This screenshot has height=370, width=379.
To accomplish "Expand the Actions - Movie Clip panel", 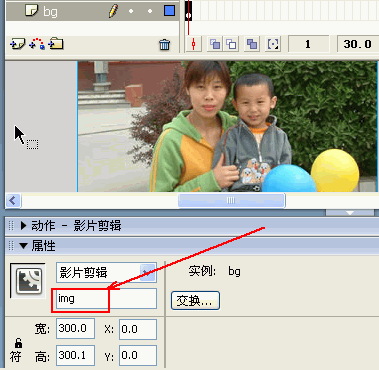I will click(x=23, y=226).
